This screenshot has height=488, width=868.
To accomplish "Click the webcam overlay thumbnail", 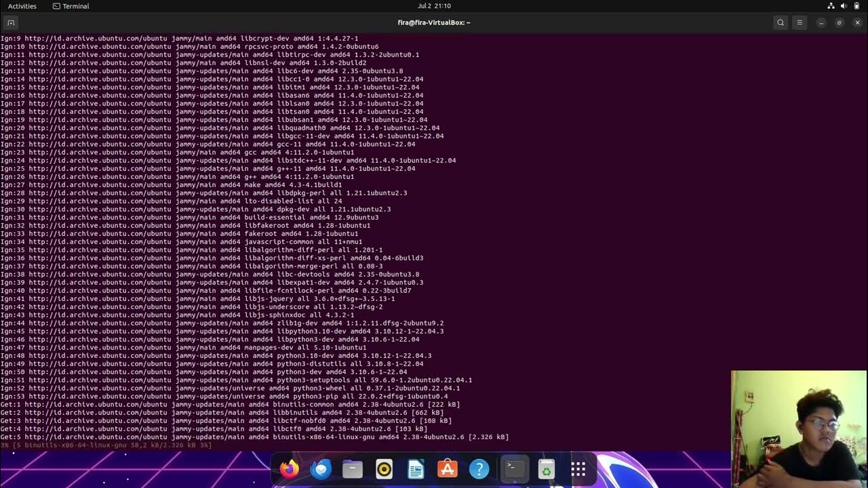I will coord(799,429).
